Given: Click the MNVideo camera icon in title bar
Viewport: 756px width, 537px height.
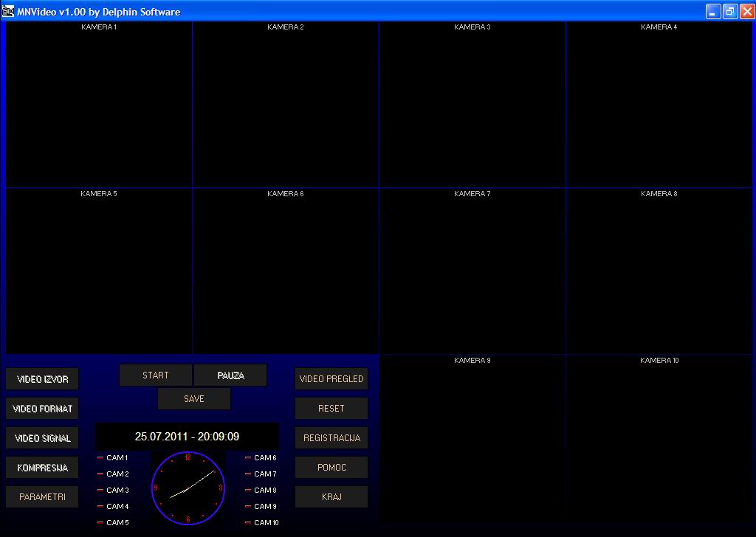Looking at the screenshot, I should [7, 11].
